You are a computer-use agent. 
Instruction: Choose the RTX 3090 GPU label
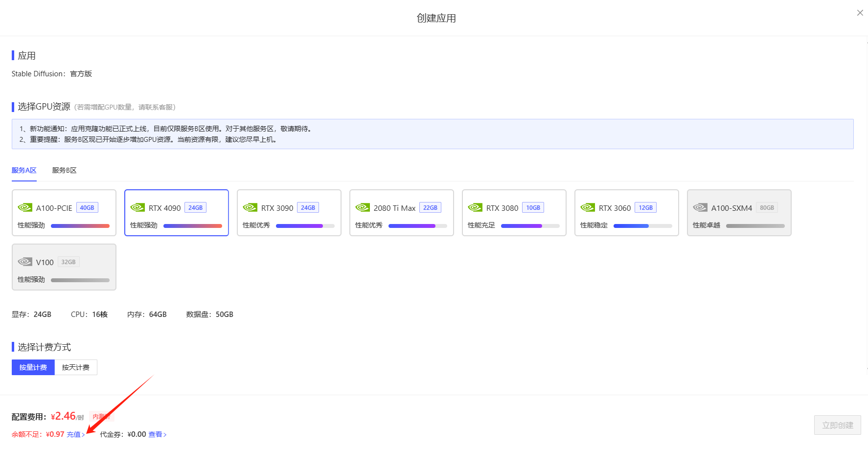pos(277,208)
